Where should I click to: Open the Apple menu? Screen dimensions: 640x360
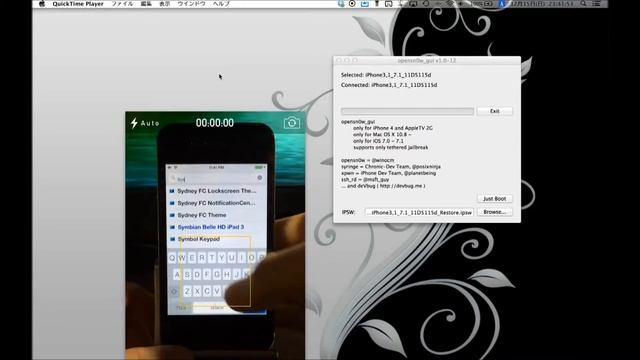[x=42, y=4]
